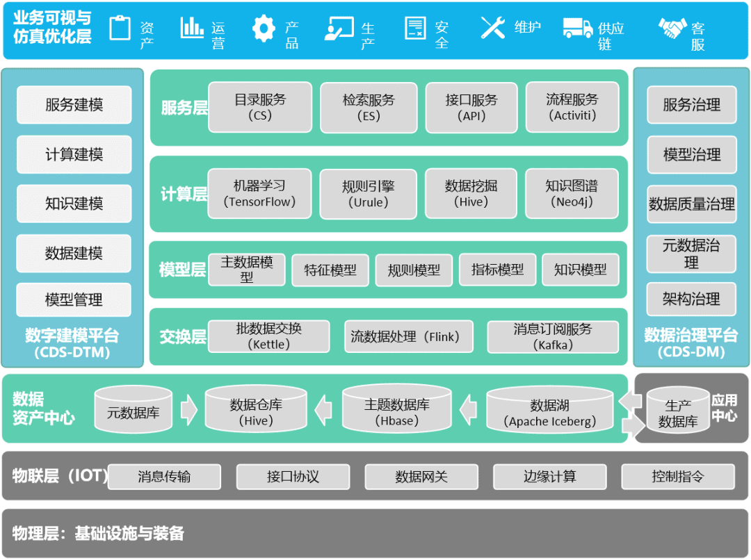This screenshot has width=751, height=560.
Task: Click the 服务建模 box
Action: tap(74, 105)
